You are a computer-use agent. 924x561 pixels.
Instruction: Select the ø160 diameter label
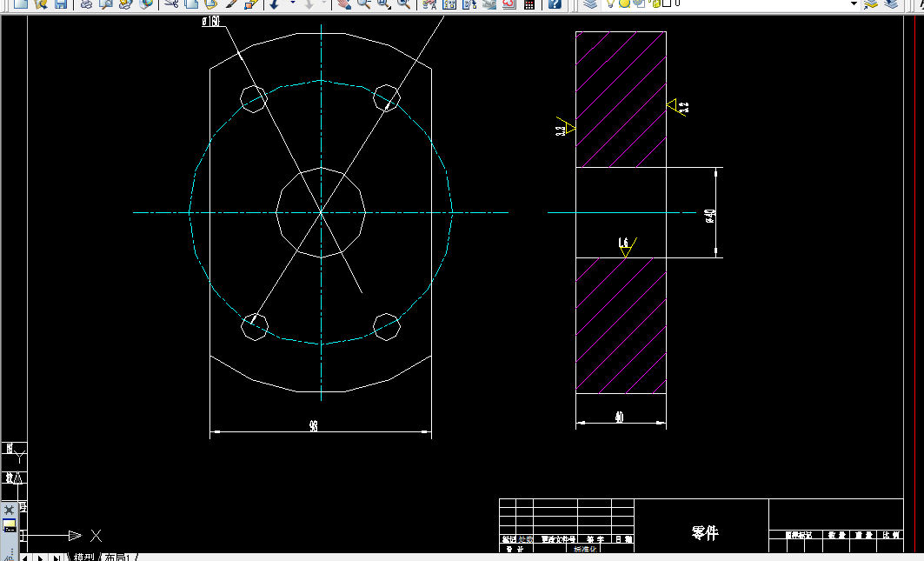point(210,21)
